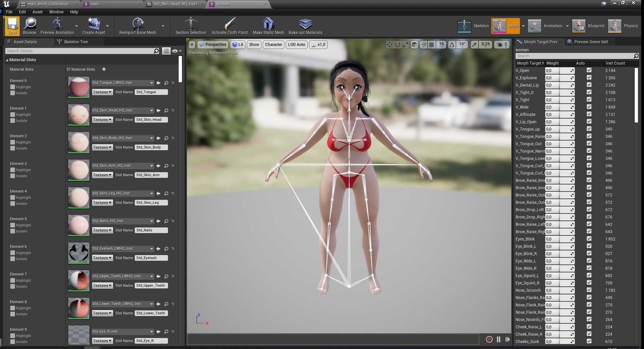Open the Section Selection tool

(x=191, y=26)
